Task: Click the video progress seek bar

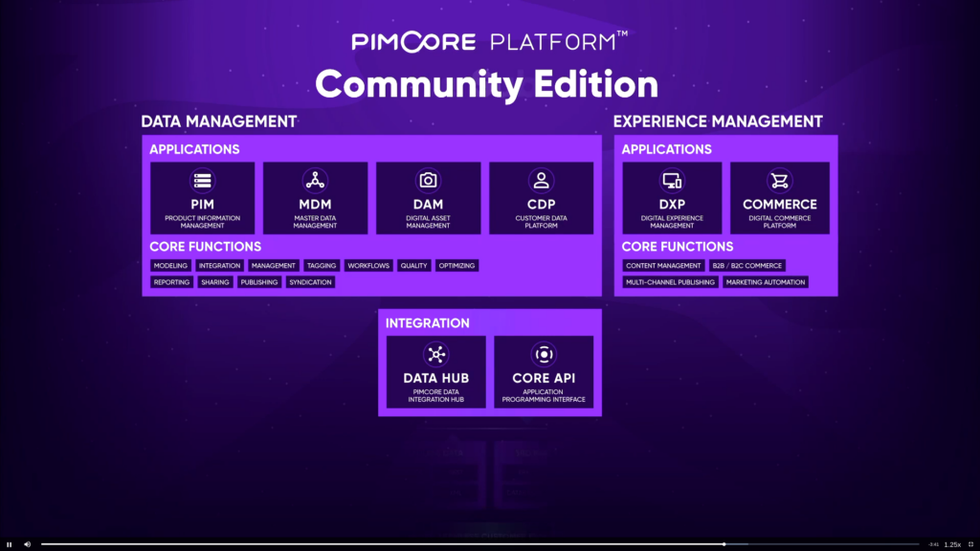Action: (480, 544)
